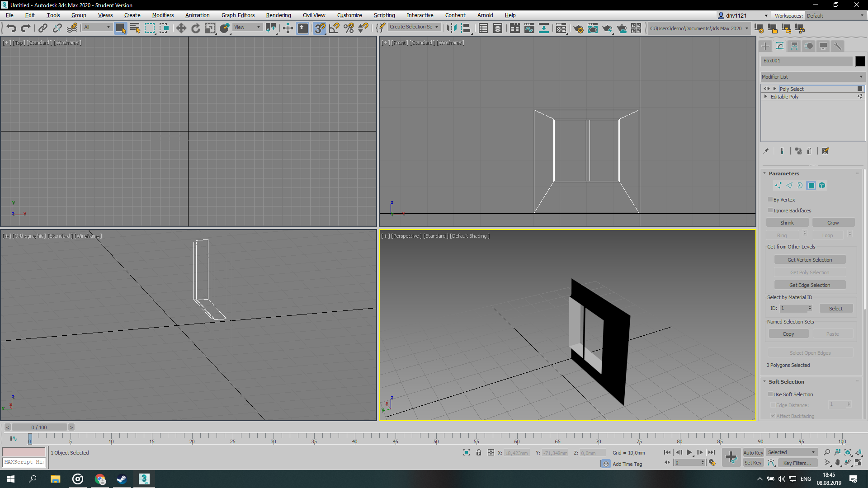Open the Rendering menu
This screenshot has height=488, width=868.
[x=278, y=15]
